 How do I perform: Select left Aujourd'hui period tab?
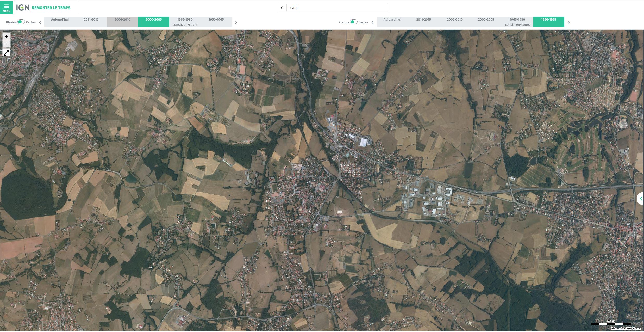pyautogui.click(x=60, y=22)
